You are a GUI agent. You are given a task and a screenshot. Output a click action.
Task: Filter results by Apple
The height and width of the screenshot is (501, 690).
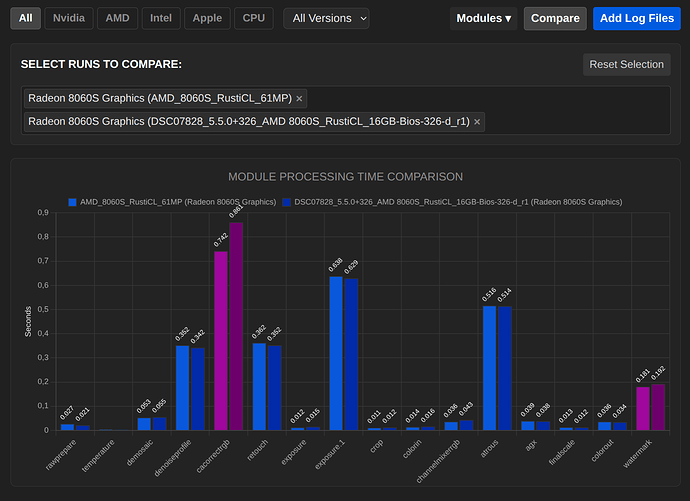(x=207, y=18)
